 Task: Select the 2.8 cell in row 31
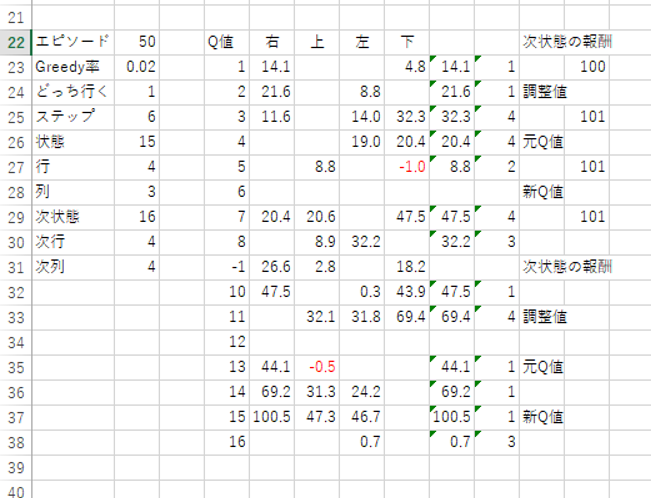[x=317, y=267]
